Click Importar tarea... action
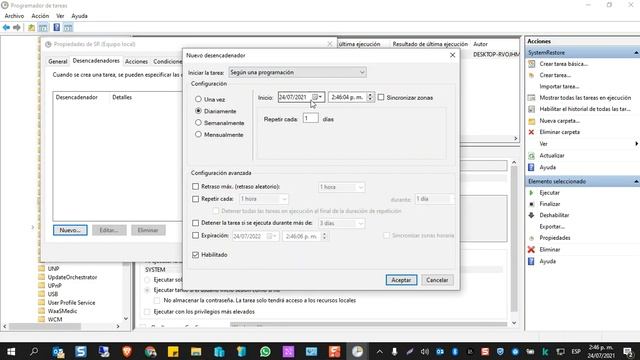This screenshot has height=360, width=640. coord(559,87)
